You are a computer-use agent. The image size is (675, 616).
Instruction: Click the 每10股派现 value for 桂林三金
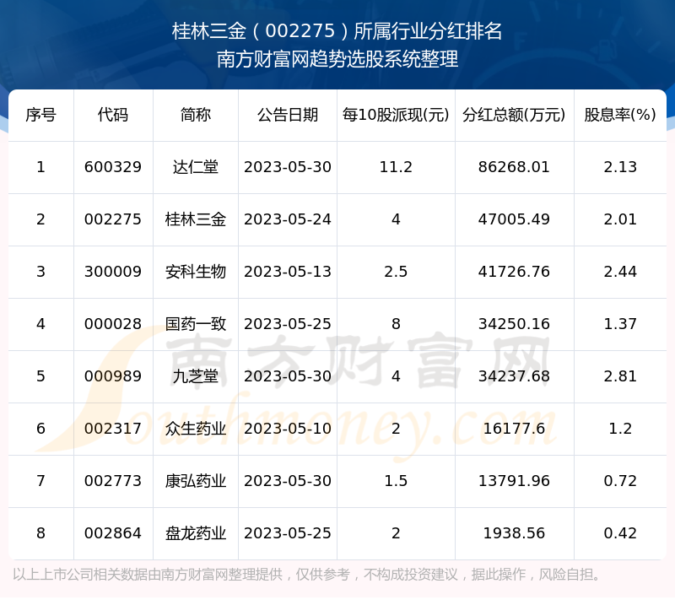pyautogui.click(x=396, y=219)
